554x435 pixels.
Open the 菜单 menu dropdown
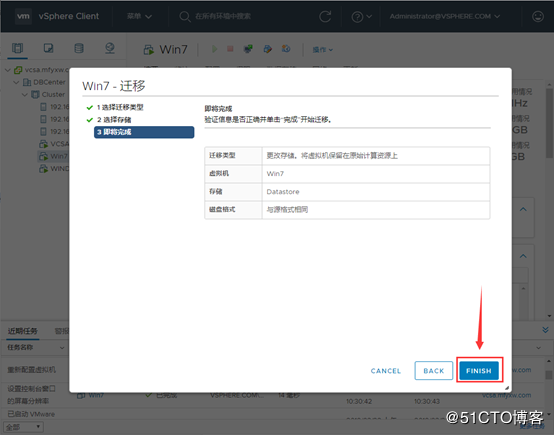tap(139, 16)
